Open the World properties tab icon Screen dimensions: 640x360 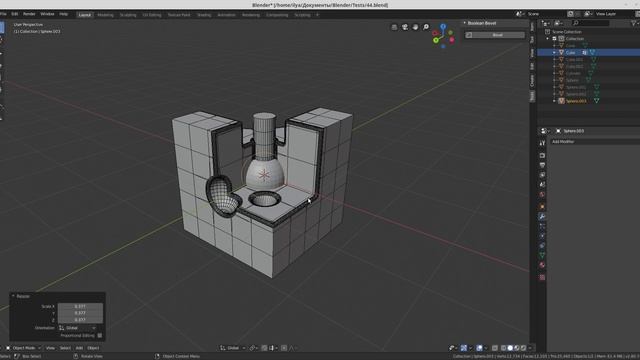point(542,194)
